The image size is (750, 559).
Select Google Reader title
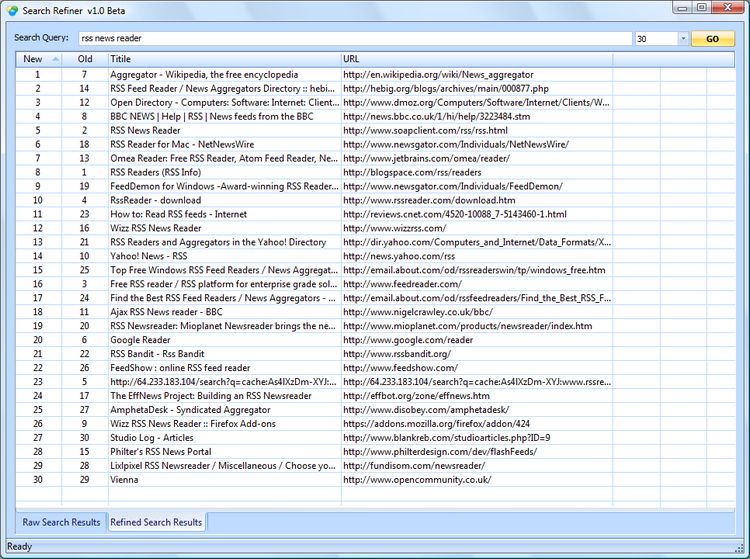(x=140, y=340)
